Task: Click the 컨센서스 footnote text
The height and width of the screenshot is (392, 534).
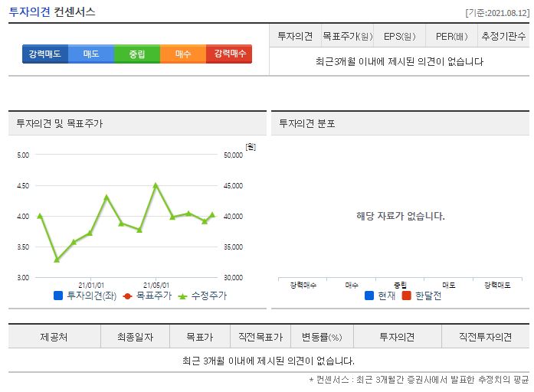Action: (419, 380)
